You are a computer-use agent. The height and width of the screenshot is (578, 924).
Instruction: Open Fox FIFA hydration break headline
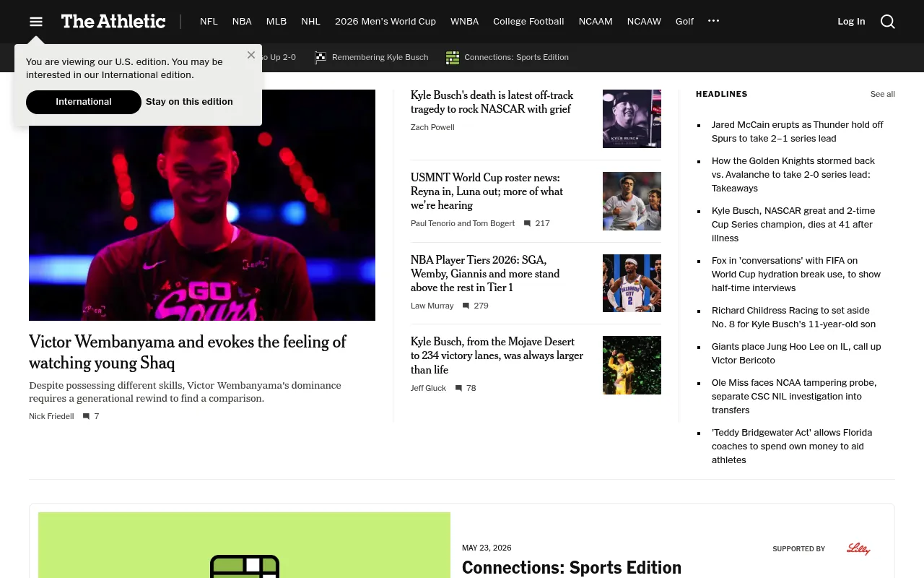[x=796, y=275]
